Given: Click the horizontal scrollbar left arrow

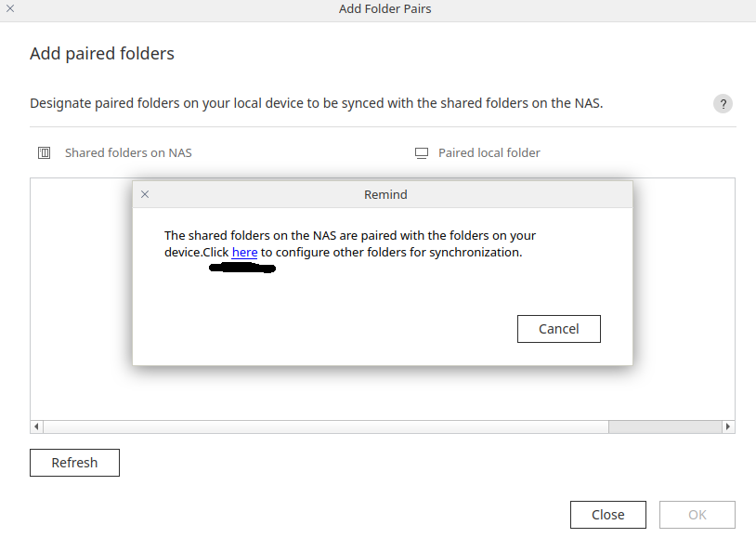Looking at the screenshot, I should coord(37,426).
